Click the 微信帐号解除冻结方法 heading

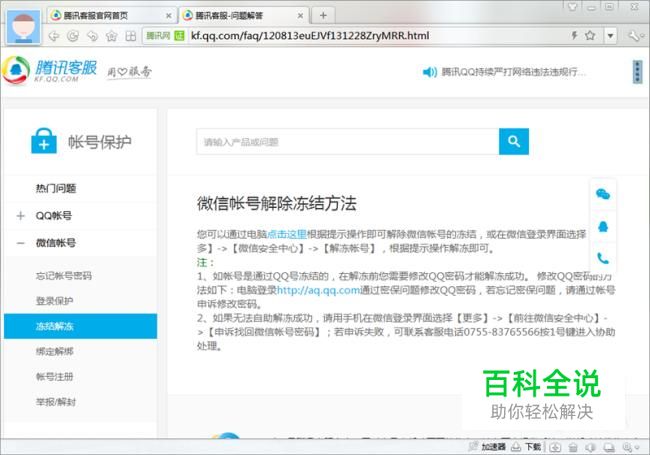pos(276,203)
